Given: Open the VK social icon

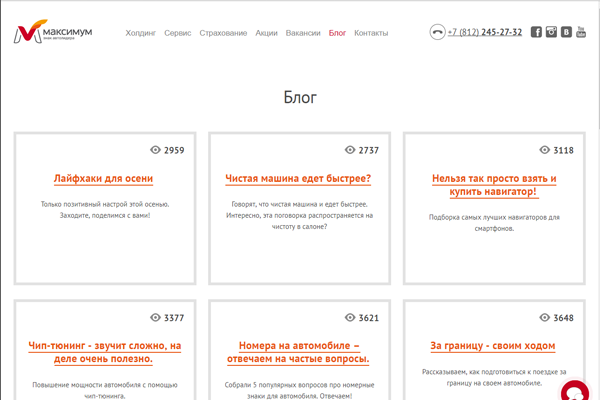Looking at the screenshot, I should click(x=566, y=32).
